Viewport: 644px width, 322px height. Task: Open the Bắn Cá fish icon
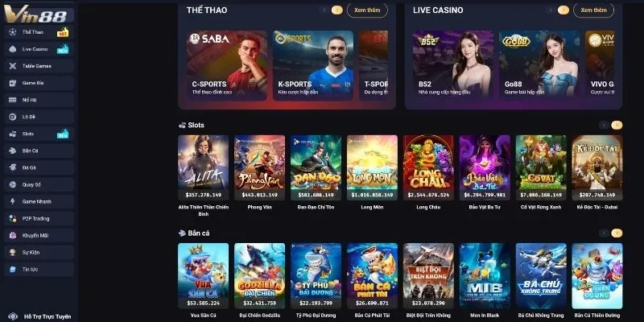pyautogui.click(x=13, y=151)
